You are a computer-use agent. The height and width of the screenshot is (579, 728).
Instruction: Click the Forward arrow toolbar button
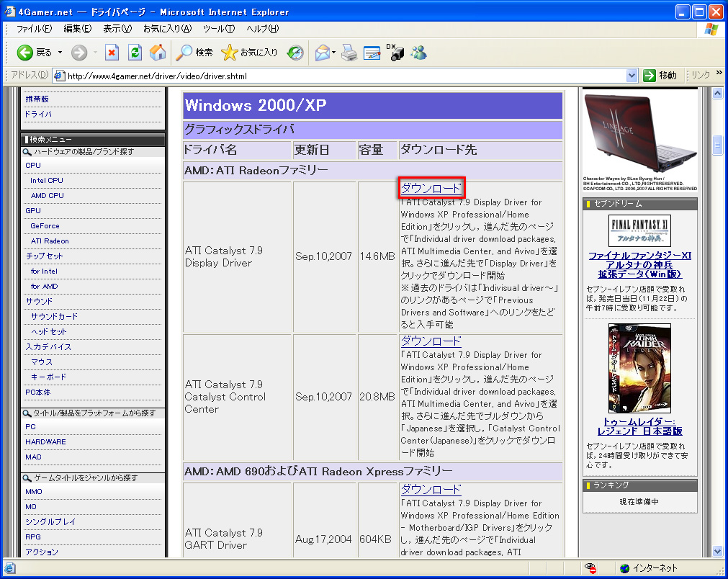[79, 53]
